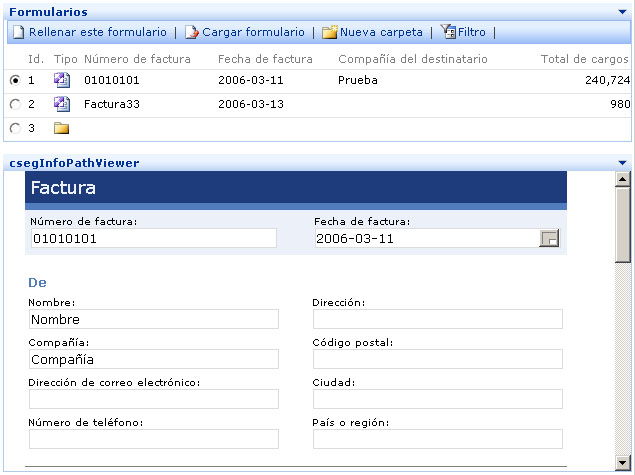This screenshot has width=635, height=475.
Task: Click invoice number 01010101 in the list
Action: point(112,80)
